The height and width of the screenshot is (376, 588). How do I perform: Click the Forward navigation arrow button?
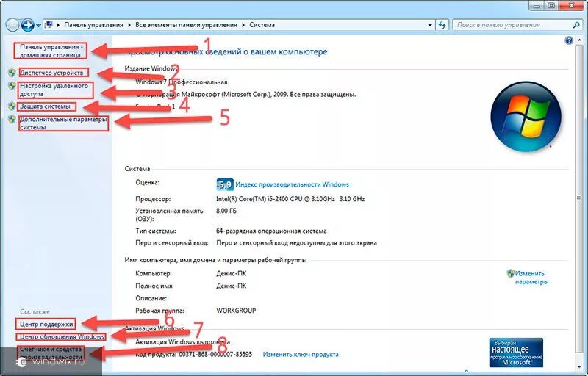pyautogui.click(x=27, y=25)
